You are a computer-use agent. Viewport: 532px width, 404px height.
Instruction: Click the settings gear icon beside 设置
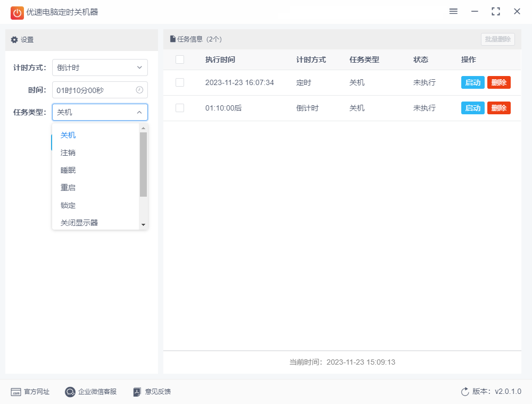point(13,39)
